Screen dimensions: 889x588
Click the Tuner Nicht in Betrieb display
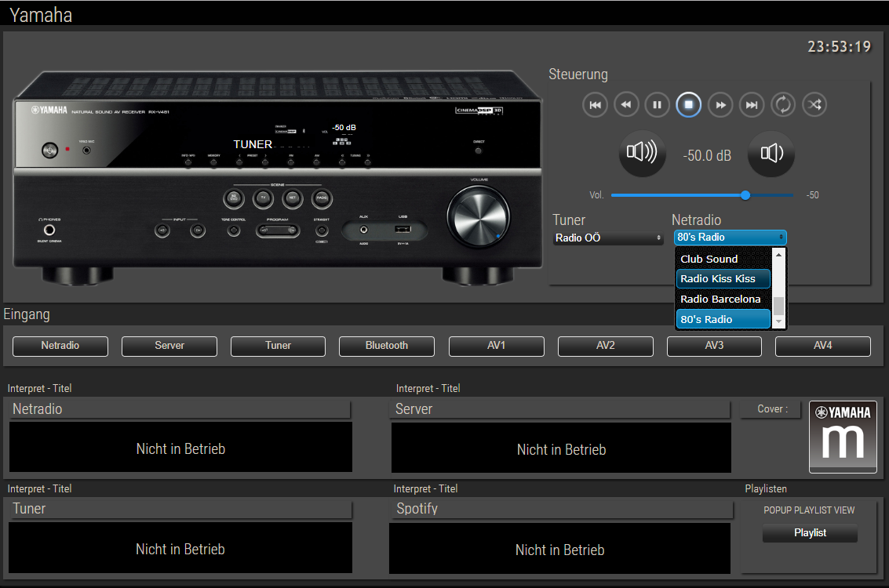click(180, 548)
